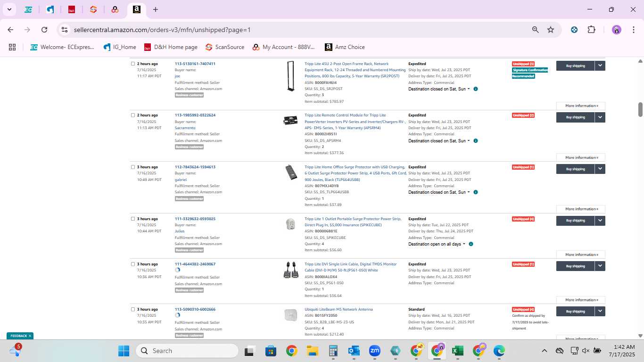Expand Buy shipping arrow for SPIKECUBE order
Screen dimensions: 644x362
point(600,221)
